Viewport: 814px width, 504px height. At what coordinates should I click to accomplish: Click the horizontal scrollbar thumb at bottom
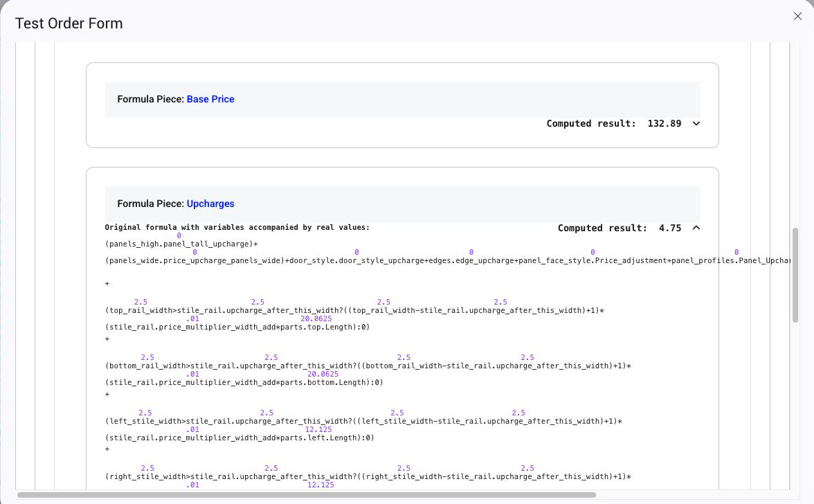[x=307, y=495]
